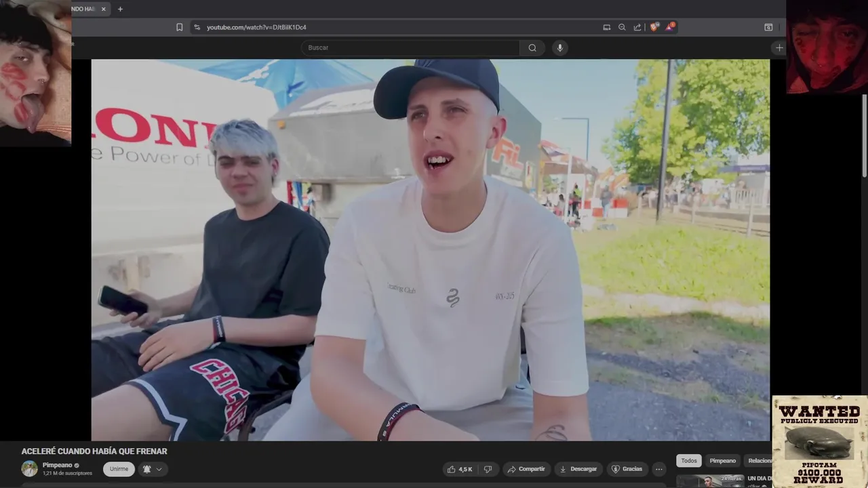The width and height of the screenshot is (868, 488).
Task: Click the page vertical scrollbar
Action: [864, 136]
